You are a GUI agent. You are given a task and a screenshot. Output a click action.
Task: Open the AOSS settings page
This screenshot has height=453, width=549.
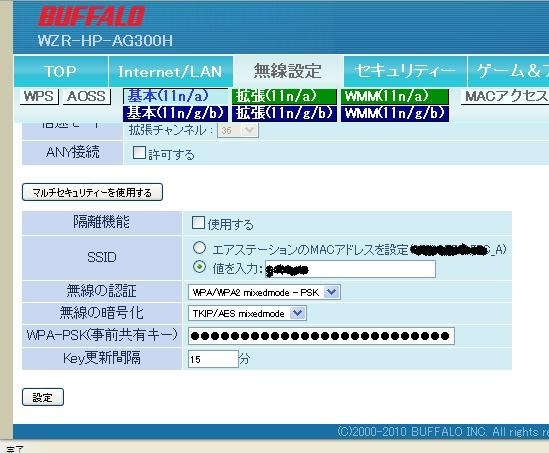click(86, 96)
